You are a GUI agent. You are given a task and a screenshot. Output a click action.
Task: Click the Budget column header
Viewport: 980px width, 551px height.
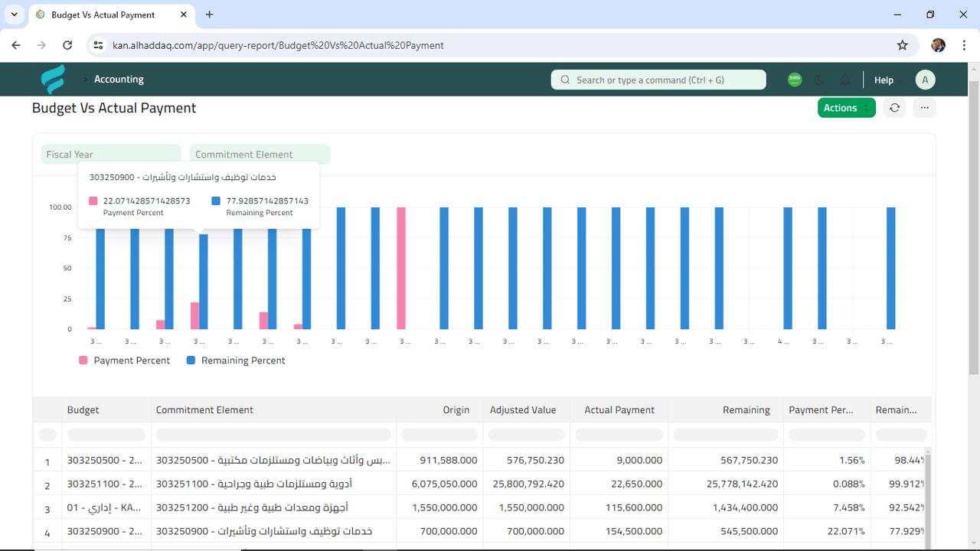point(106,410)
